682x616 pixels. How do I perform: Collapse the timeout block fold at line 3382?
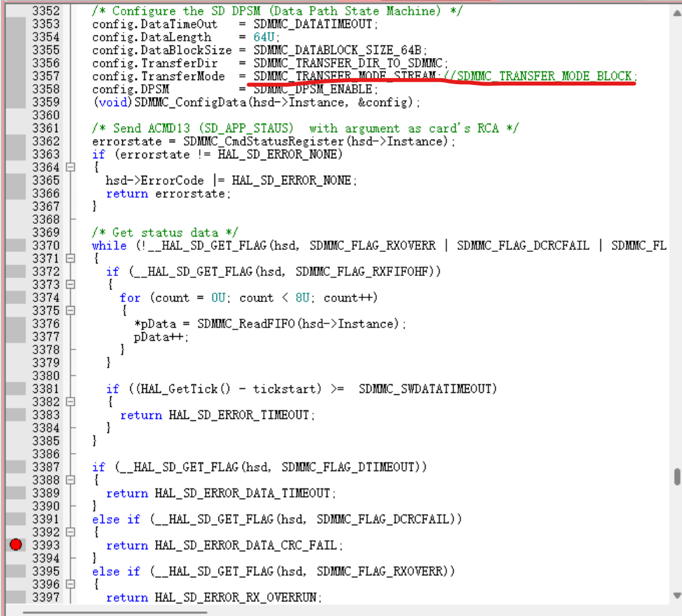coord(70,402)
